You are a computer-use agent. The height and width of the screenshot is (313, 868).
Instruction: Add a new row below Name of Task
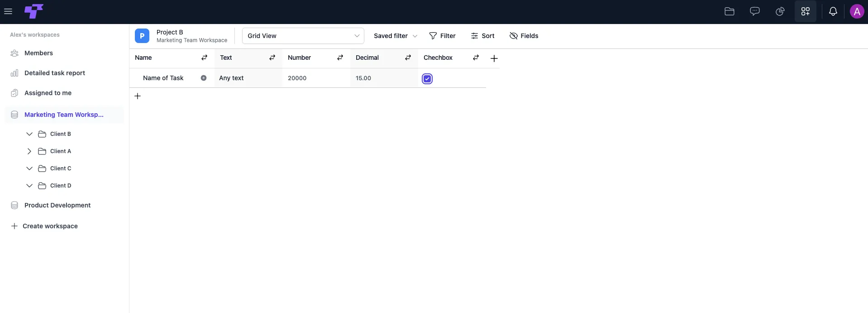tap(138, 96)
